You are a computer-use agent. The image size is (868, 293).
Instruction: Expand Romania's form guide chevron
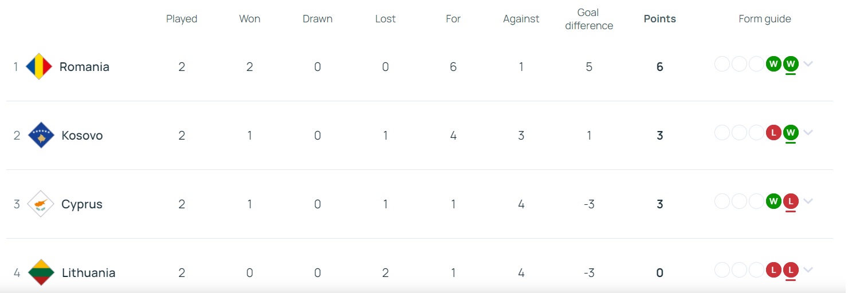click(x=808, y=64)
